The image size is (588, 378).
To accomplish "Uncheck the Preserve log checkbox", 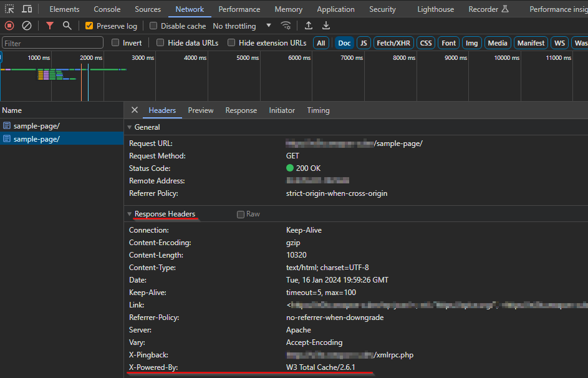I will (89, 26).
